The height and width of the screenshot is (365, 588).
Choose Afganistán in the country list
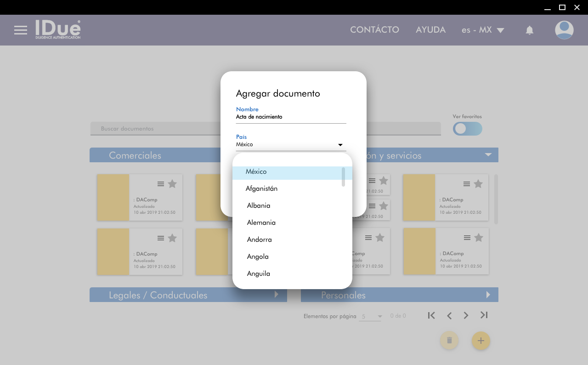261,188
